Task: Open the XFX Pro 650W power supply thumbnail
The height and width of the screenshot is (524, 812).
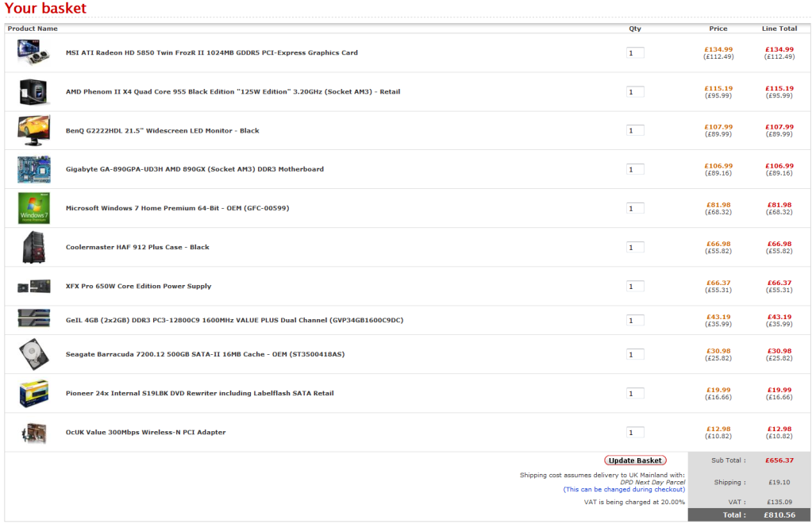Action: click(33, 287)
